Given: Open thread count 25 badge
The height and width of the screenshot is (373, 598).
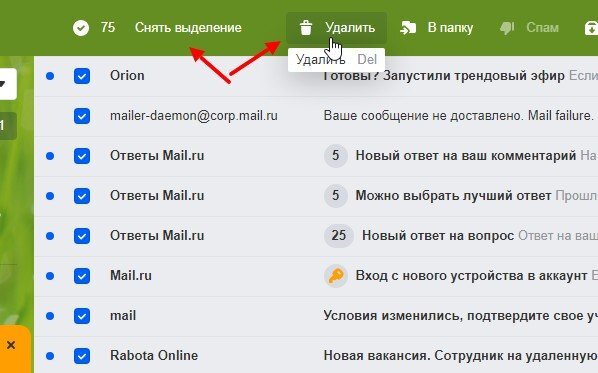Looking at the screenshot, I should coord(339,236).
